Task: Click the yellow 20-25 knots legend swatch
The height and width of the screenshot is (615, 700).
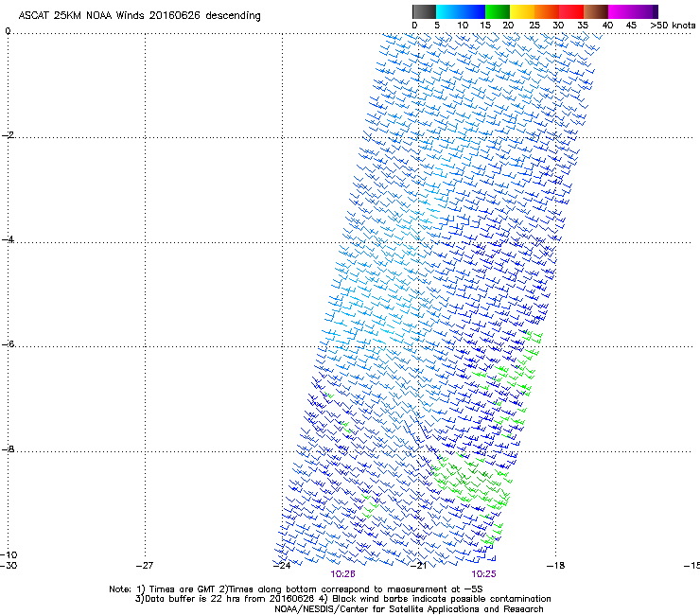Action: tap(522, 11)
